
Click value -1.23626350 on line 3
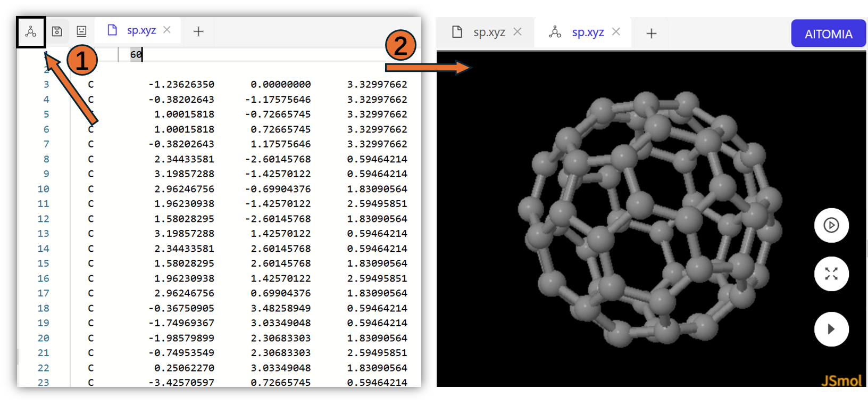[x=181, y=84]
